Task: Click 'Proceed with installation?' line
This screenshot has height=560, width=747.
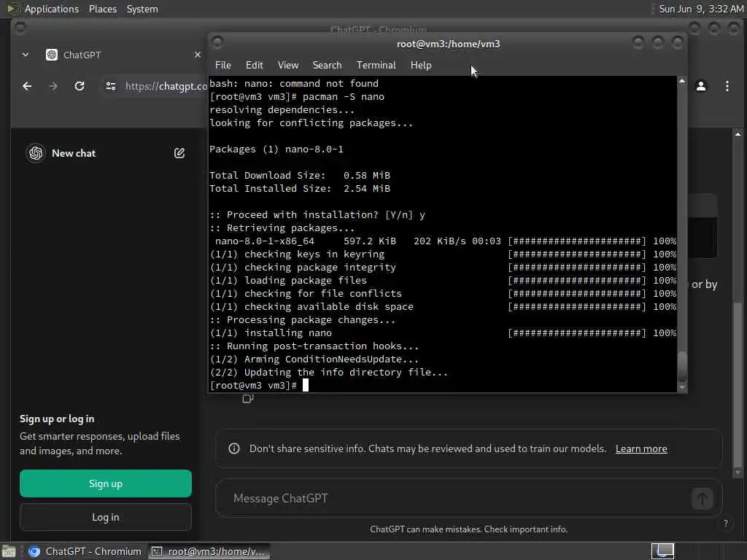Action: (317, 215)
